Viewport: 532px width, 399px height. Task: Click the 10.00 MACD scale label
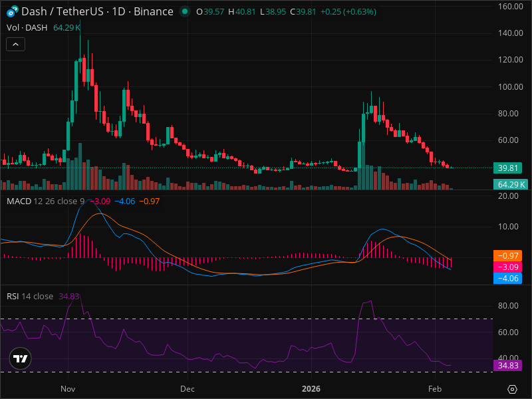[x=508, y=227]
